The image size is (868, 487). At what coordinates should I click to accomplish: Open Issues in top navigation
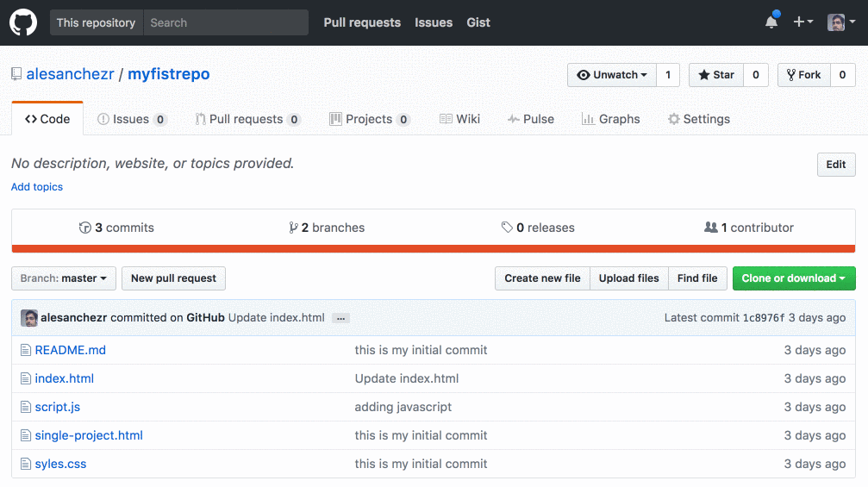434,22
